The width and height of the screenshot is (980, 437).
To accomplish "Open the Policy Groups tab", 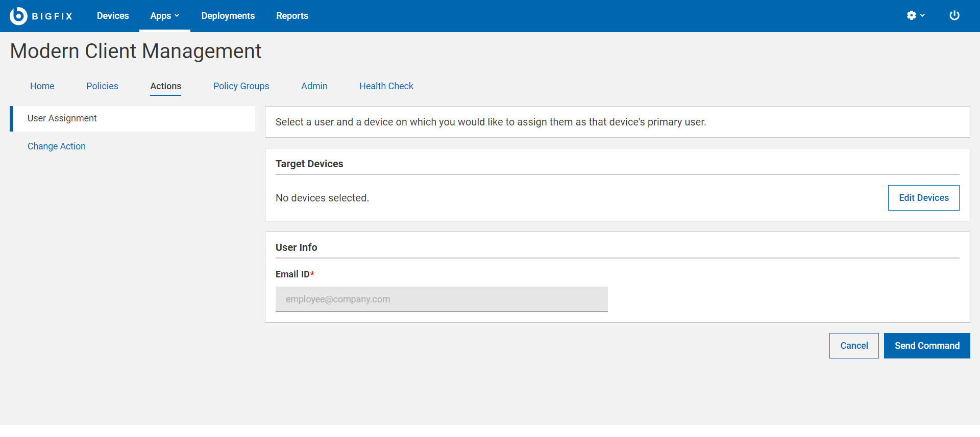I will click(241, 86).
